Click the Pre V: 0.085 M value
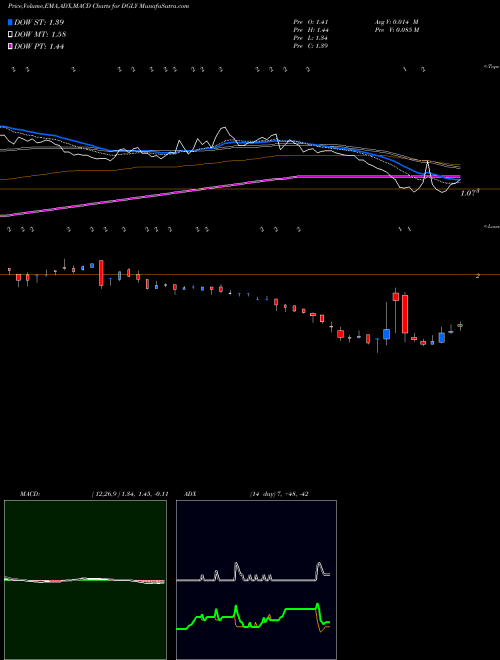This screenshot has width=500, height=660. (396, 30)
